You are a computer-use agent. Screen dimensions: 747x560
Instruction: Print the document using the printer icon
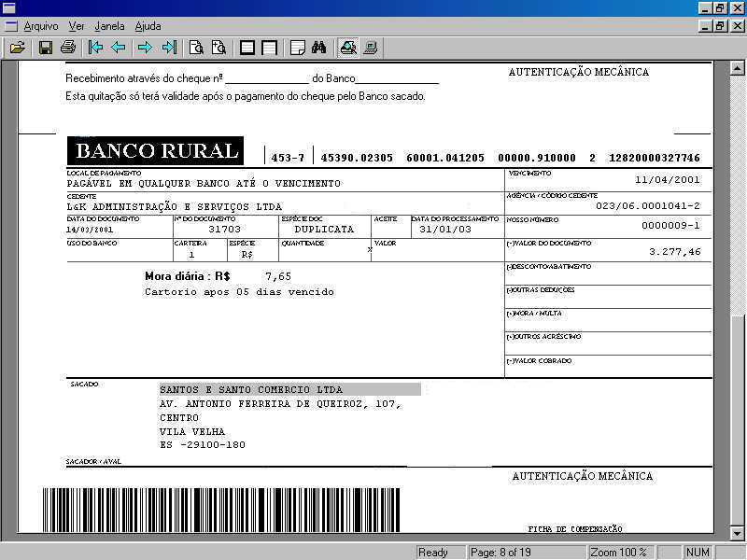coord(68,48)
